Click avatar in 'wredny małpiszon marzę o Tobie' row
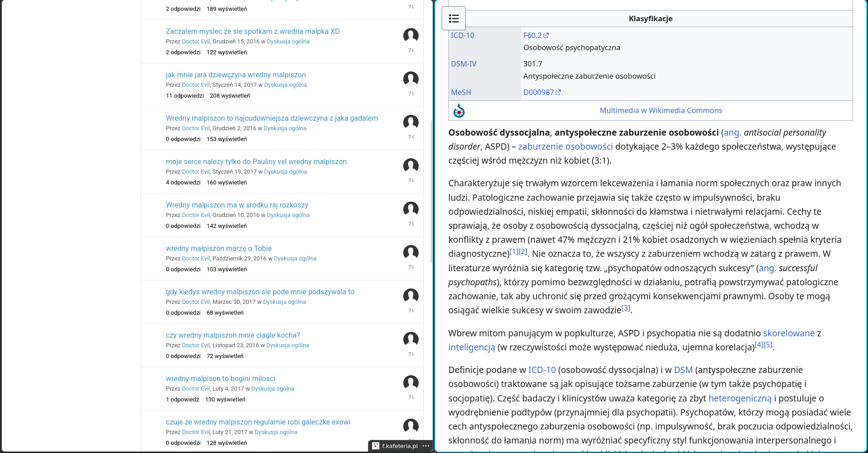The width and height of the screenshot is (868, 453). 411,253
